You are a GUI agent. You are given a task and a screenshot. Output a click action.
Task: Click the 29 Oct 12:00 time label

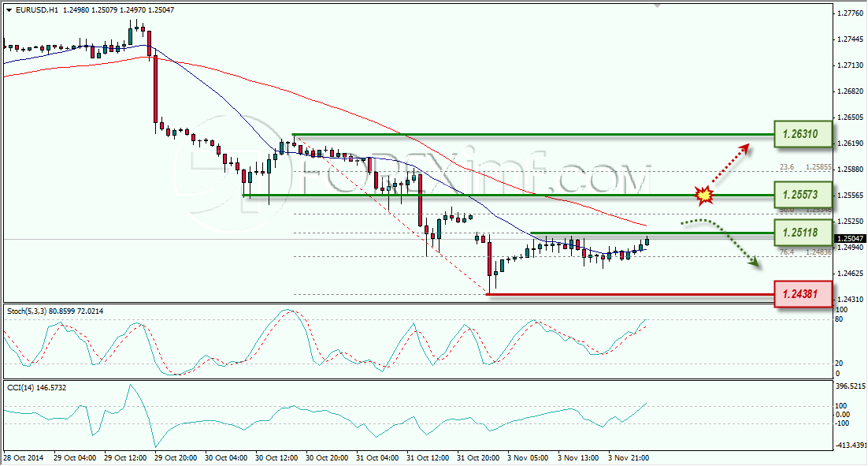126,457
